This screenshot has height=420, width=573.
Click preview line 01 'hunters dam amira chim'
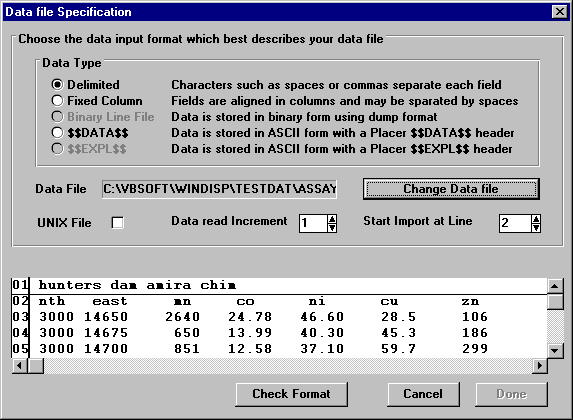[137, 285]
